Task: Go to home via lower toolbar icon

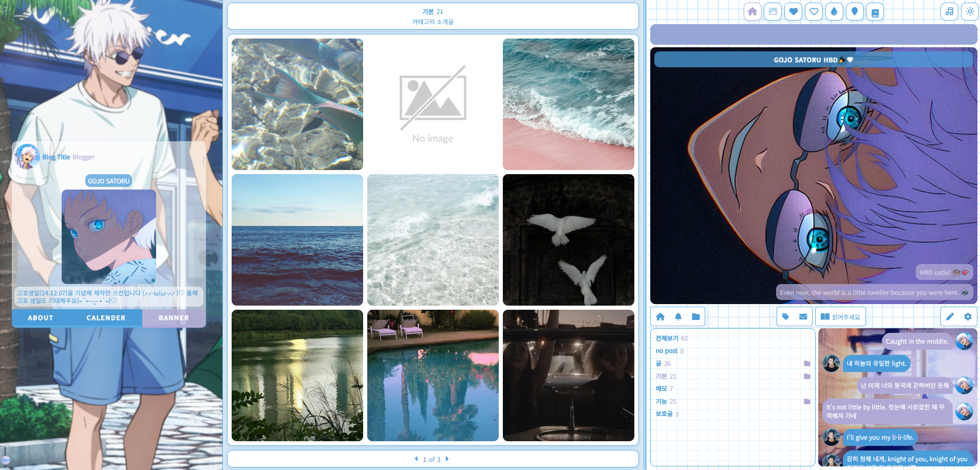Action: click(x=661, y=317)
